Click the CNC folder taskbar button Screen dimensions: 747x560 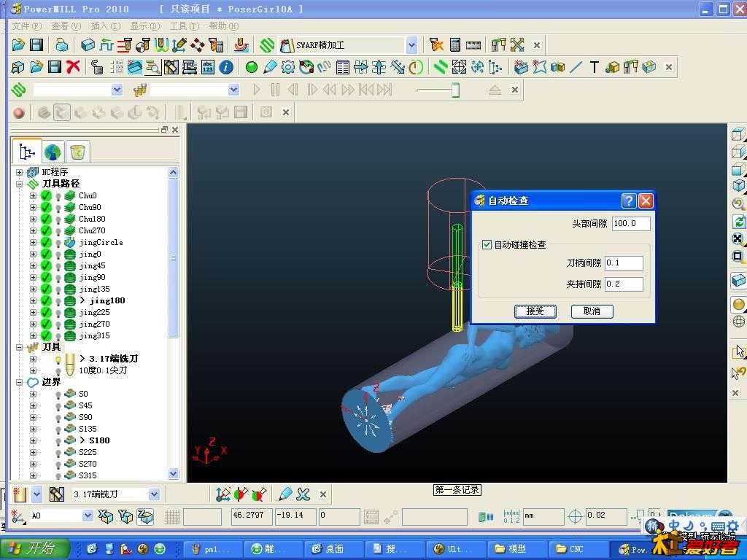tap(578, 549)
